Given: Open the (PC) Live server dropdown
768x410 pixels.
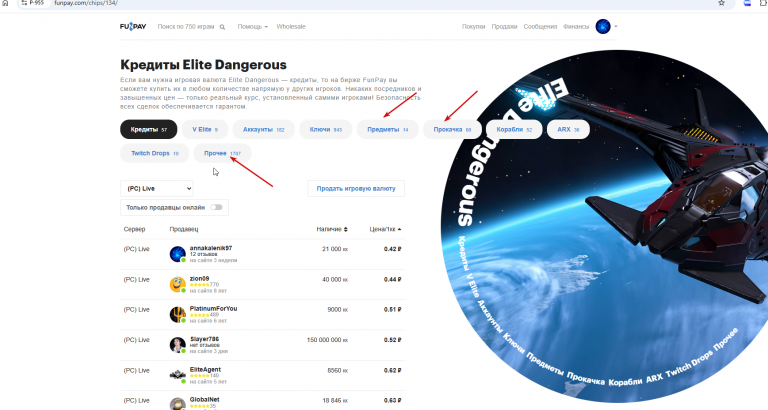Looking at the screenshot, I should 157,189.
